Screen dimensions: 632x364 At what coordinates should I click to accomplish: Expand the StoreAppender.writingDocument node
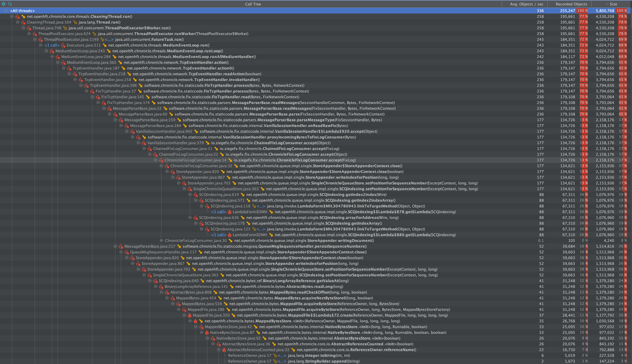162,240
